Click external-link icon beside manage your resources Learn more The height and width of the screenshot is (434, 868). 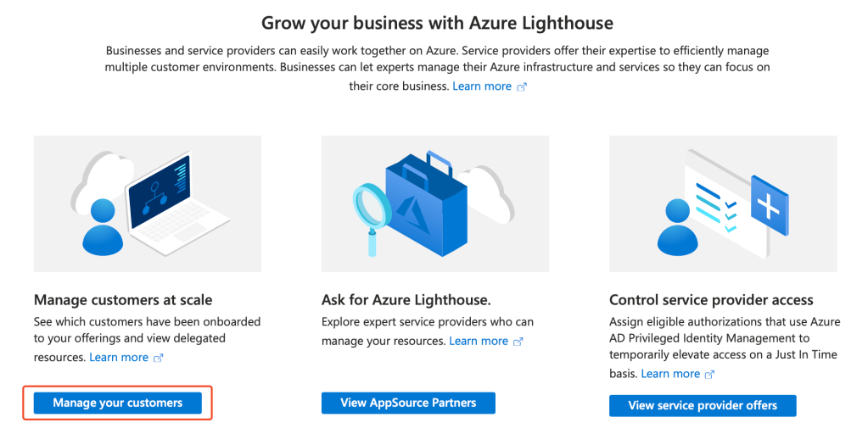(x=518, y=342)
